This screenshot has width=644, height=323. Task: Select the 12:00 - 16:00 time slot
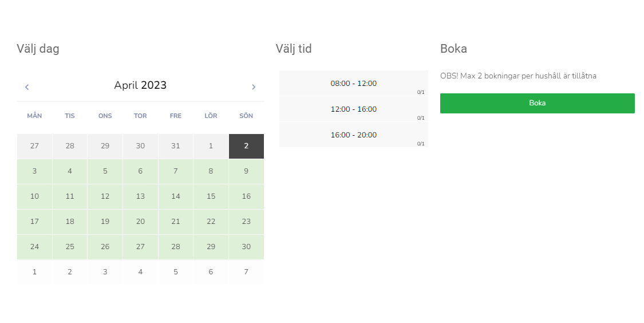click(353, 109)
